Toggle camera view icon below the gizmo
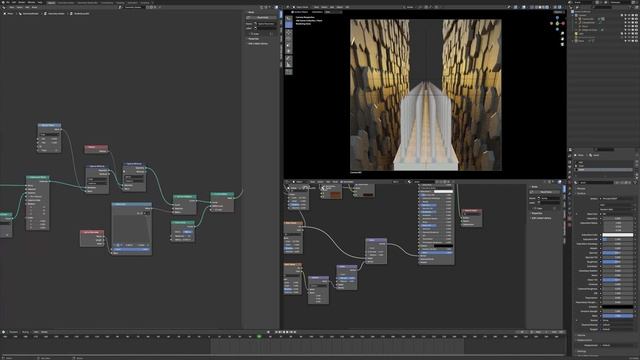Screen dimensions: 640x360 pos(562,44)
